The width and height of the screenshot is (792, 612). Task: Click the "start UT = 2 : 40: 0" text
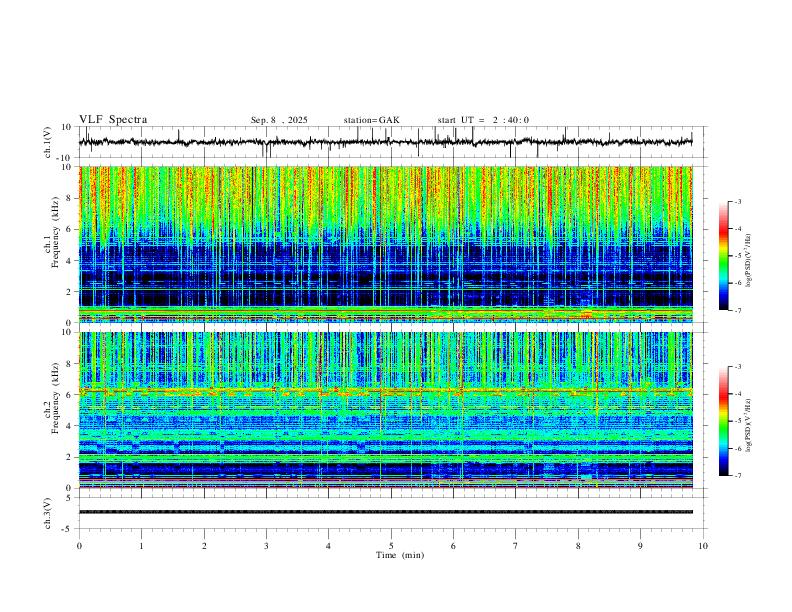483,120
